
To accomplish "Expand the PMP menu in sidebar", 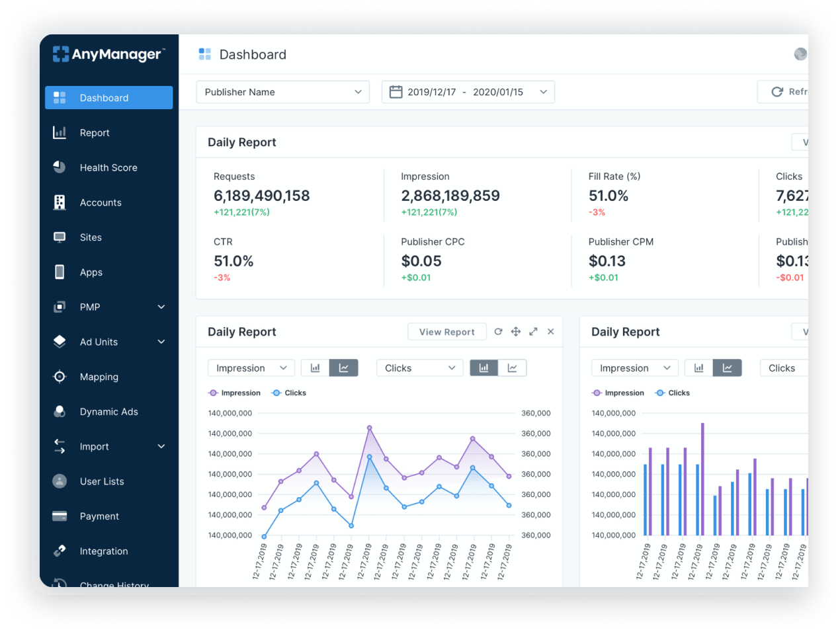I will (x=108, y=307).
